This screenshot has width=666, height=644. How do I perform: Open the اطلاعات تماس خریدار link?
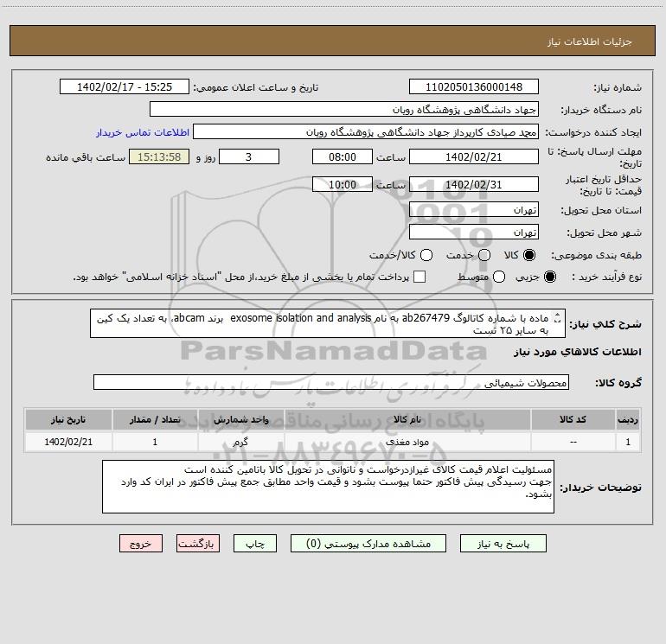coord(143,132)
